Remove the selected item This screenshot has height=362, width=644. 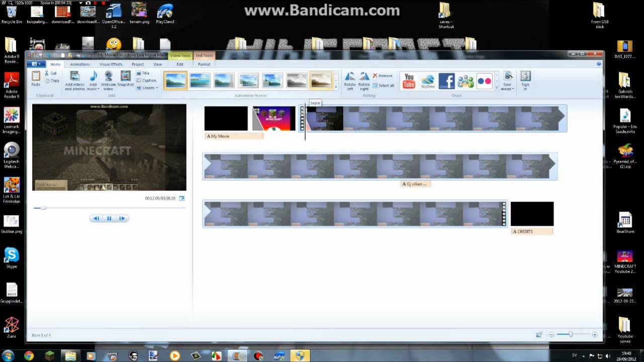click(x=382, y=75)
